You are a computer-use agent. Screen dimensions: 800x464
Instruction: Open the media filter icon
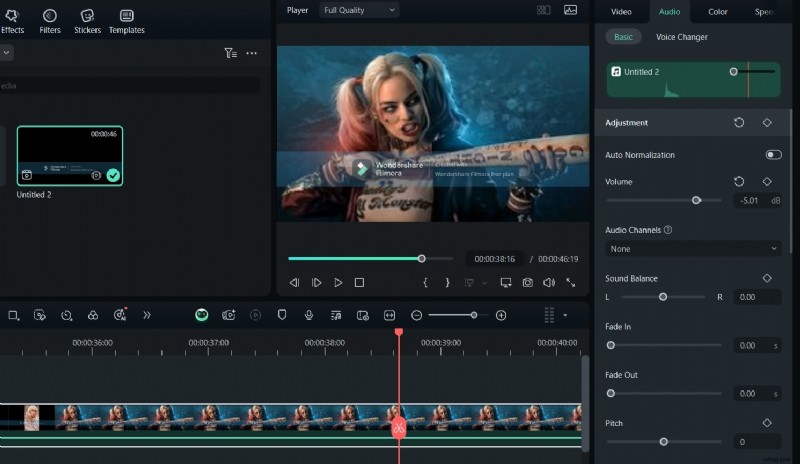click(x=230, y=53)
